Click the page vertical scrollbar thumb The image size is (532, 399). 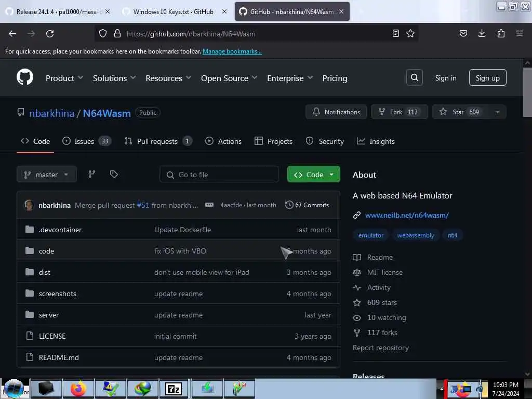click(x=527, y=92)
